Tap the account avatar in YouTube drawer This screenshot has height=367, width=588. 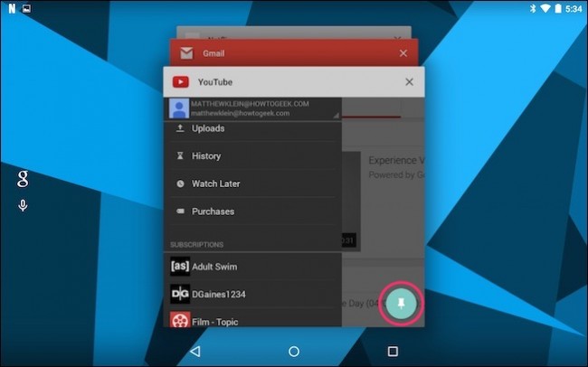[x=179, y=108]
